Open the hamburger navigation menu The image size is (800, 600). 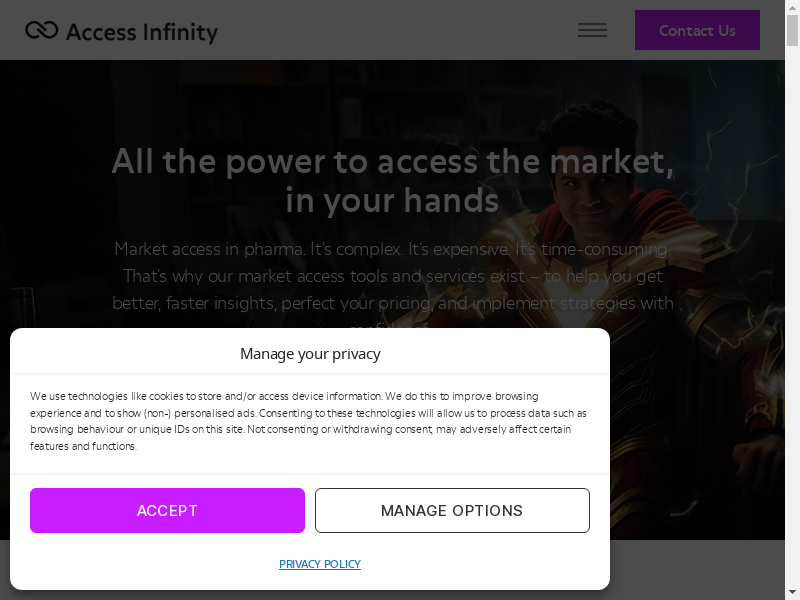click(x=592, y=30)
